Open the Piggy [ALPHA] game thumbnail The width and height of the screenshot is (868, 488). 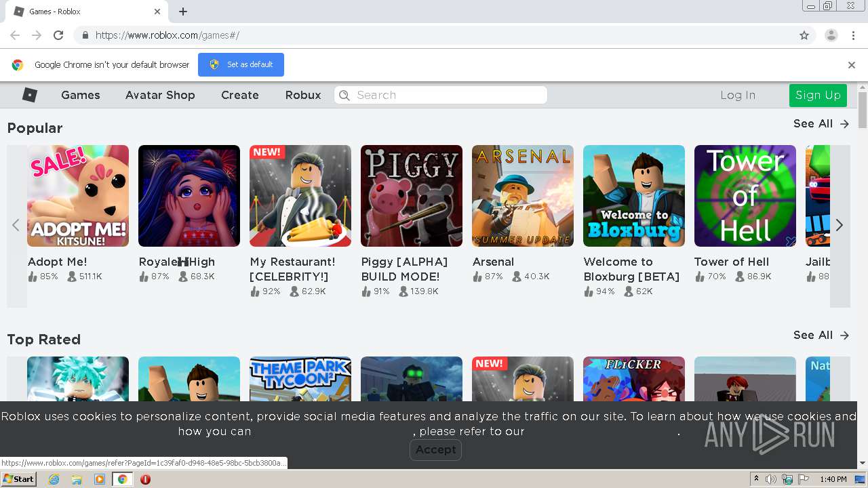pyautogui.click(x=412, y=196)
